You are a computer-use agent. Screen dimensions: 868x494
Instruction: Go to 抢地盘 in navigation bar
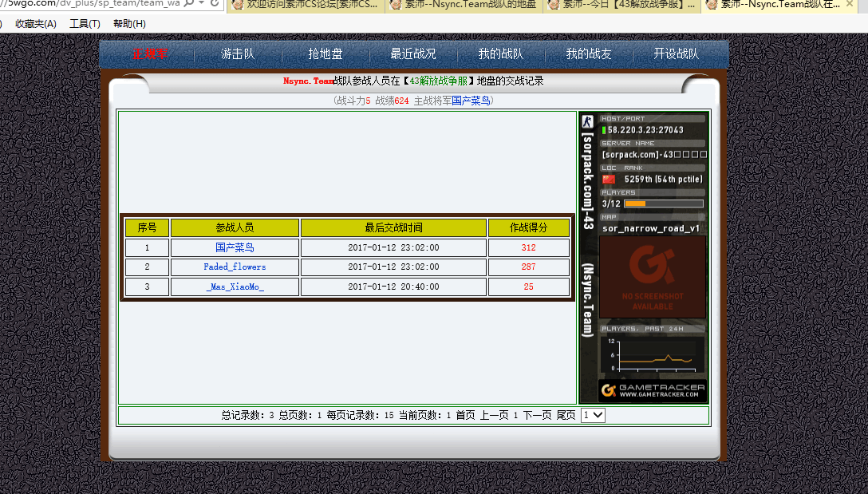point(325,54)
